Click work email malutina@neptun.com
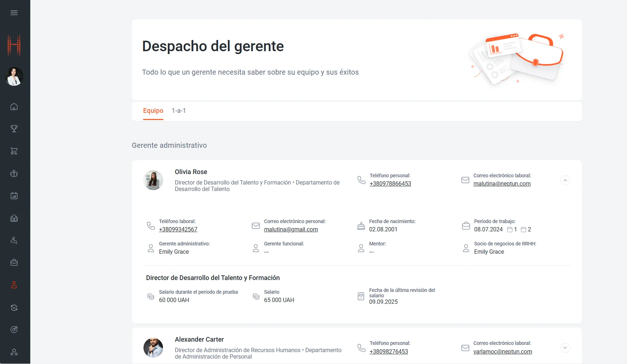 point(502,184)
